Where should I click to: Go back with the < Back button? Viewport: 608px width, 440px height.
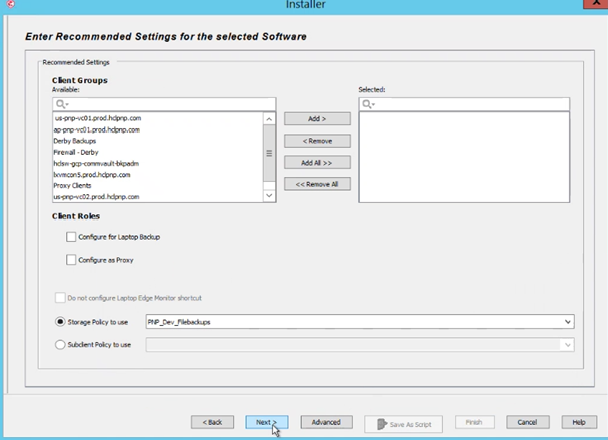pyautogui.click(x=212, y=422)
